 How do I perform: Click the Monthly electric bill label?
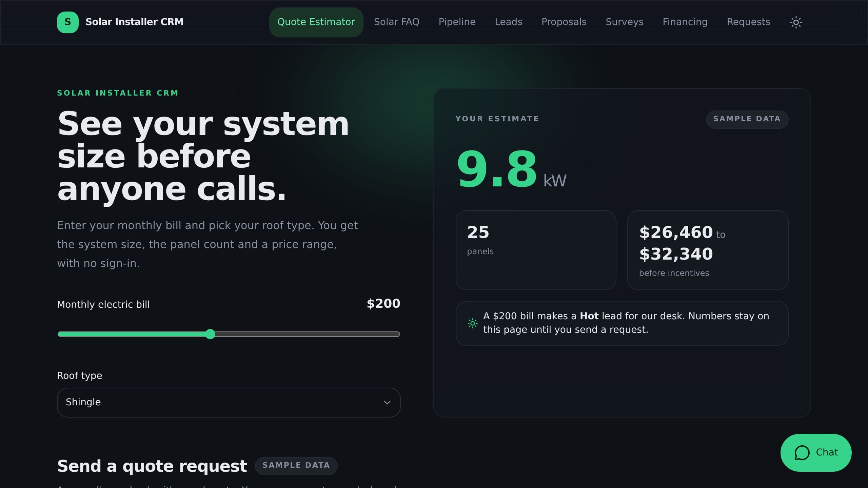point(103,304)
